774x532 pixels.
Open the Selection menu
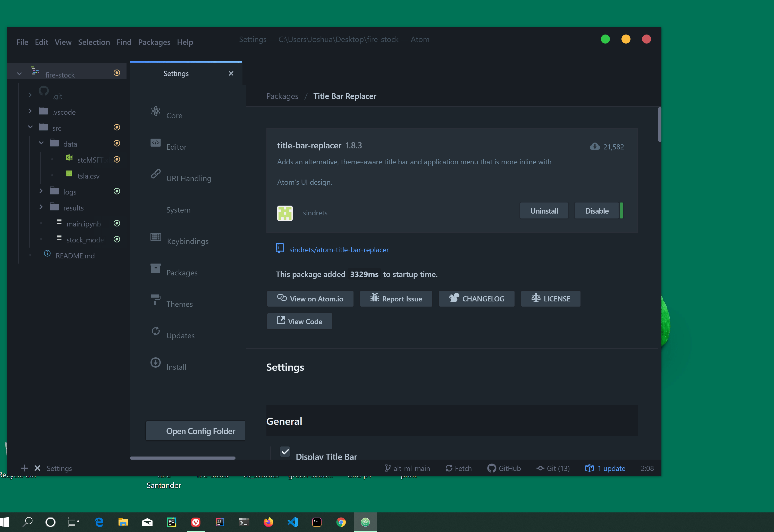(94, 42)
